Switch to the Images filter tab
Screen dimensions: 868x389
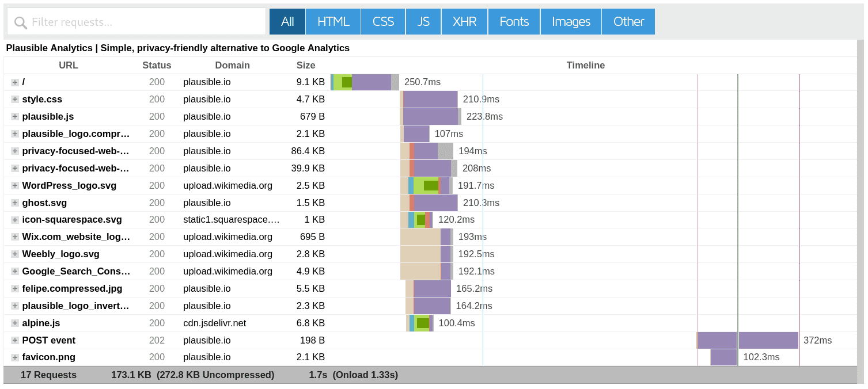click(570, 21)
